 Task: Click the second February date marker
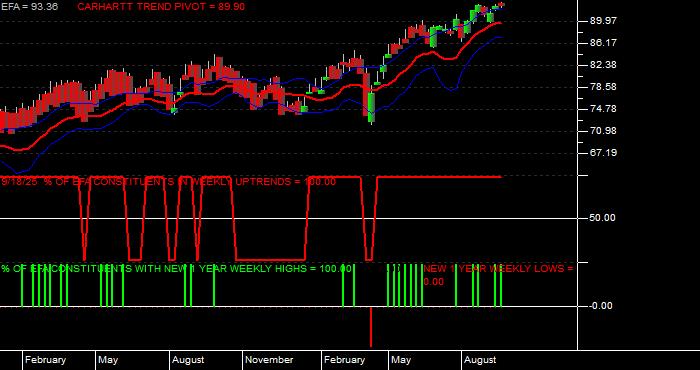pos(344,360)
